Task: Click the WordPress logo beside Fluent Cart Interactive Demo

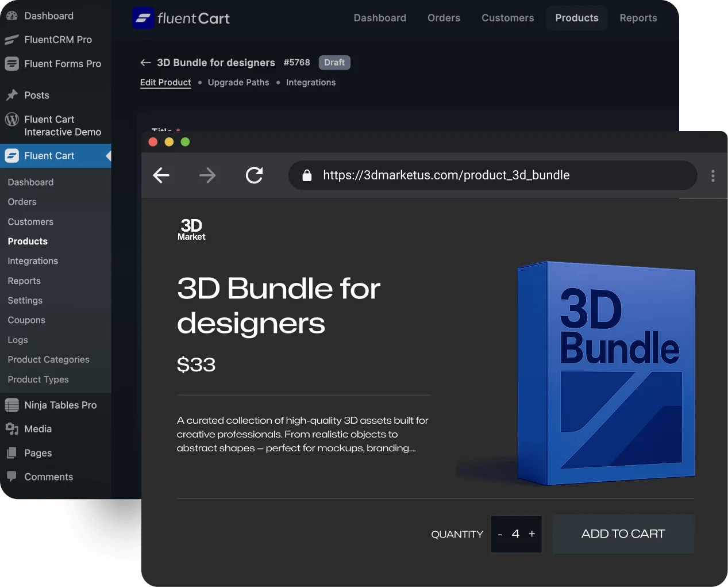Action: (x=11, y=120)
